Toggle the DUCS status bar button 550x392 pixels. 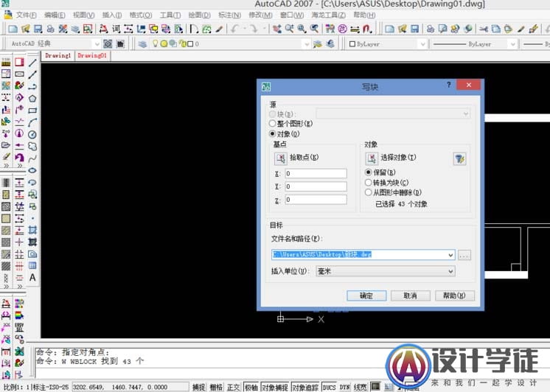329,387
